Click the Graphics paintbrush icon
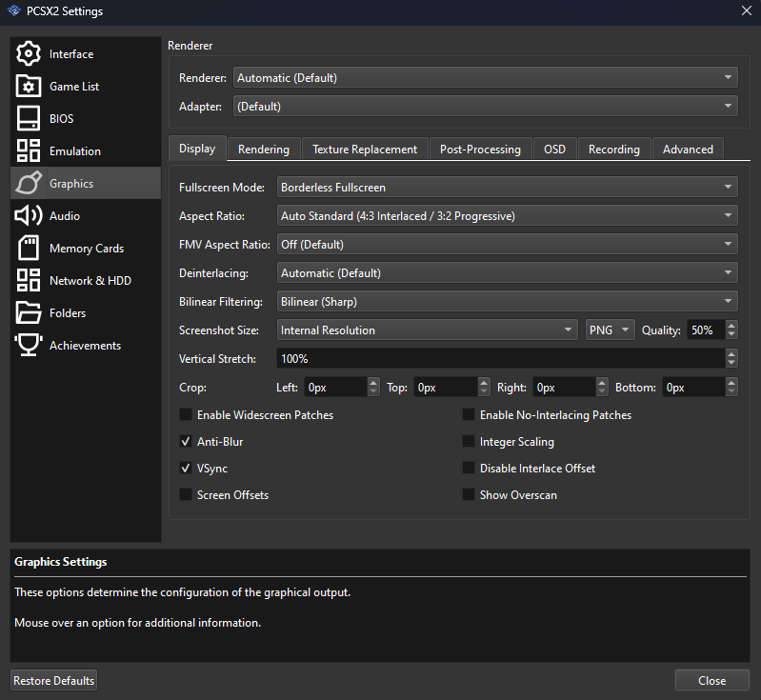 pos(29,183)
